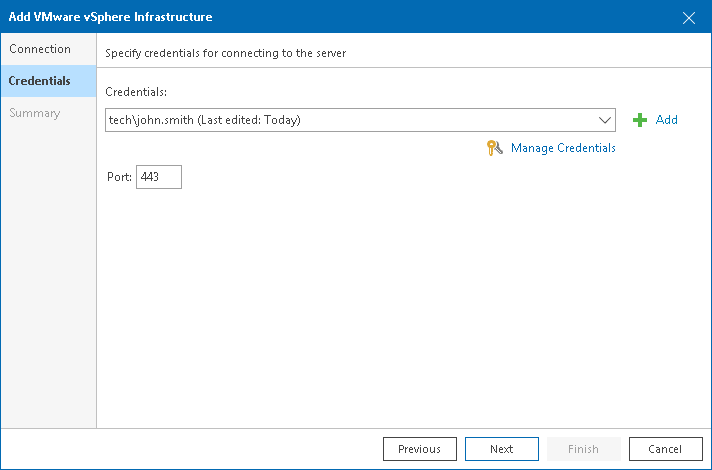Focus the Port number field showing 443
This screenshot has width=712, height=470.
[x=159, y=177]
